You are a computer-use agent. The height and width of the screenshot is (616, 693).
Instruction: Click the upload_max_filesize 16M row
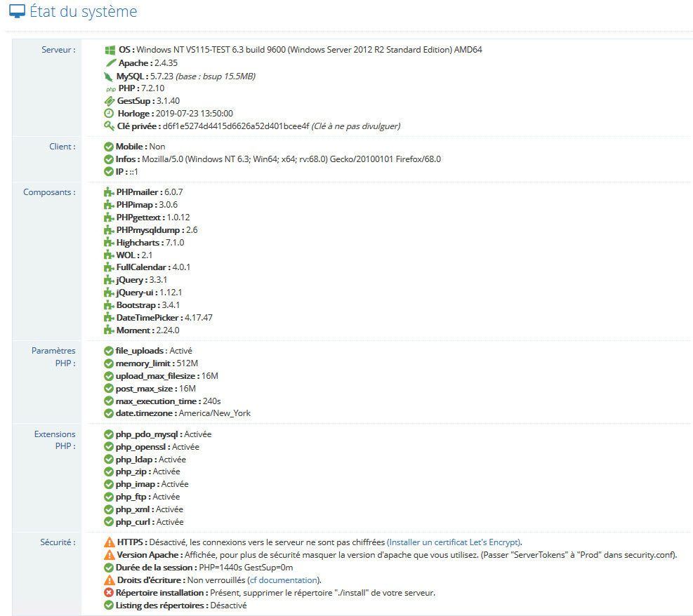[161, 376]
